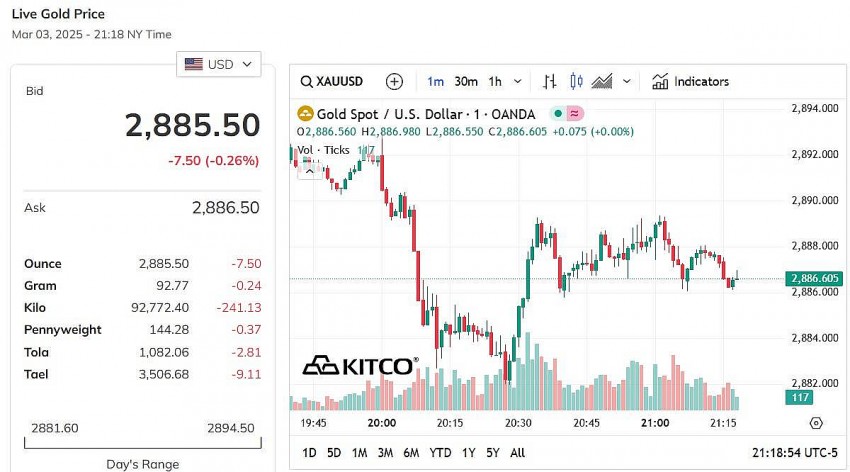Screen dimensions: 850x472
Task: Open chart settings hexagon icon near time axis
Action: 816,424
